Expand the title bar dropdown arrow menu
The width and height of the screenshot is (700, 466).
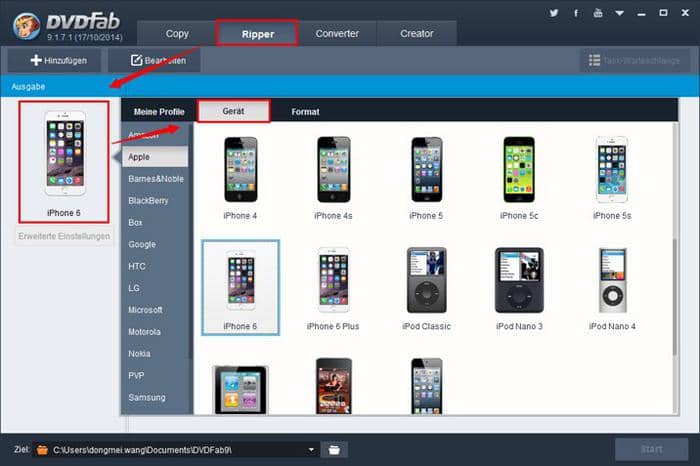pos(620,13)
